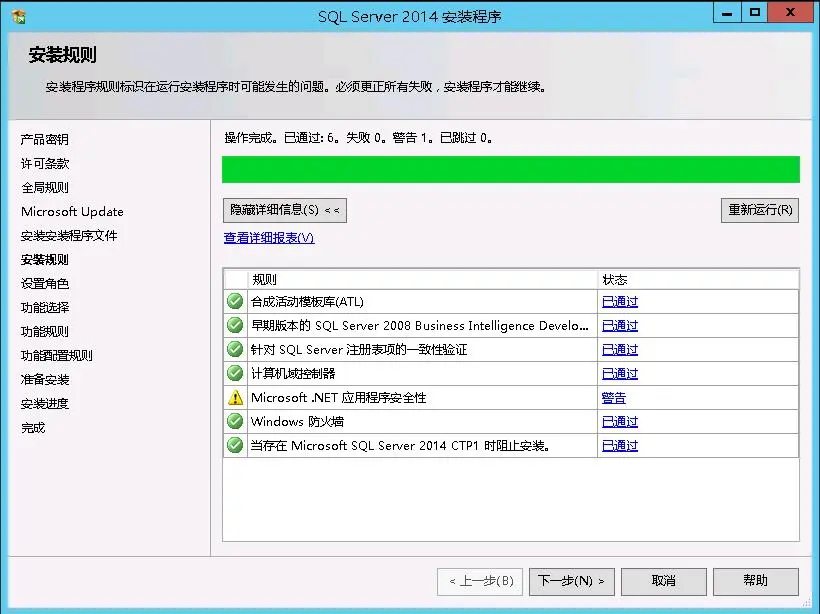Image resolution: width=820 pixels, height=614 pixels.
Task: Select 准备安装 step in sidebar
Action: point(45,380)
